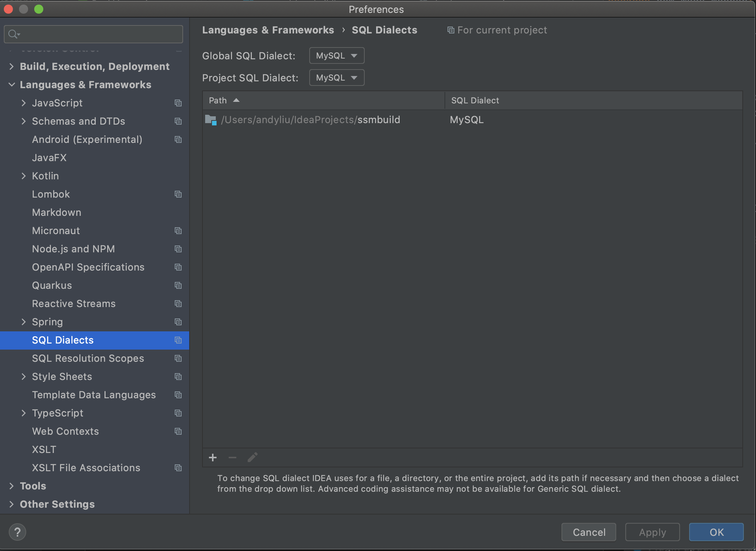This screenshot has height=551, width=756.
Task: Collapse the Languages & Frameworks section
Action: tap(12, 85)
